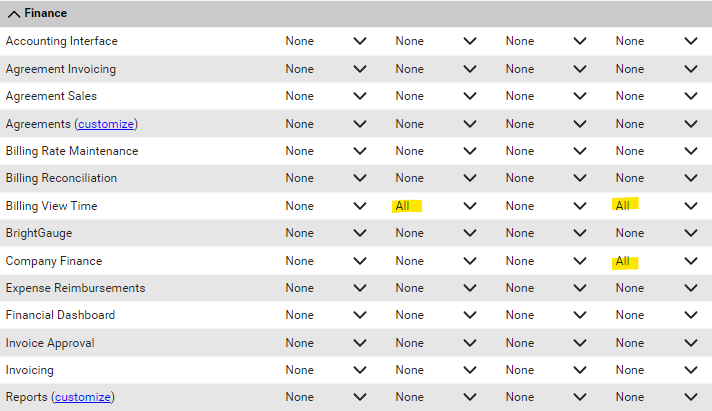Expand first-column dropdown for Invoicing row
This screenshot has width=712, height=411.
[x=326, y=371]
